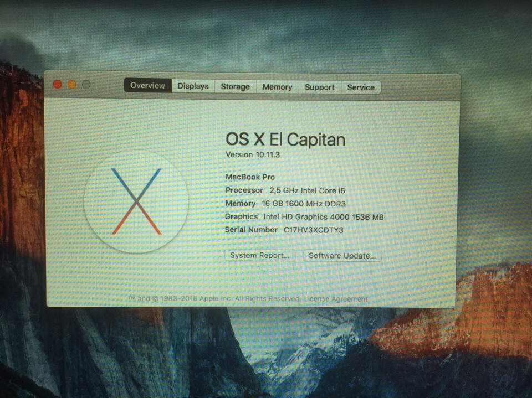Select the Storage tab

point(235,87)
